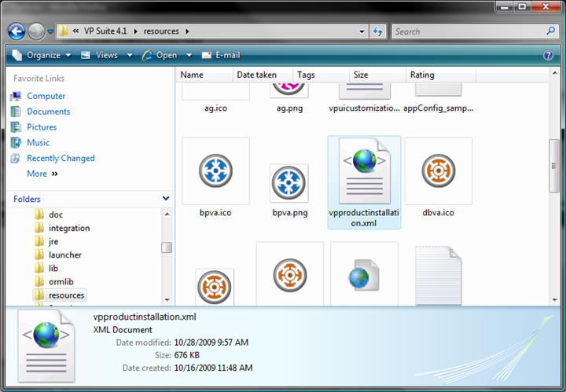The width and height of the screenshot is (566, 392).
Task: Open Pictures in Favorite Links
Action: point(42,127)
